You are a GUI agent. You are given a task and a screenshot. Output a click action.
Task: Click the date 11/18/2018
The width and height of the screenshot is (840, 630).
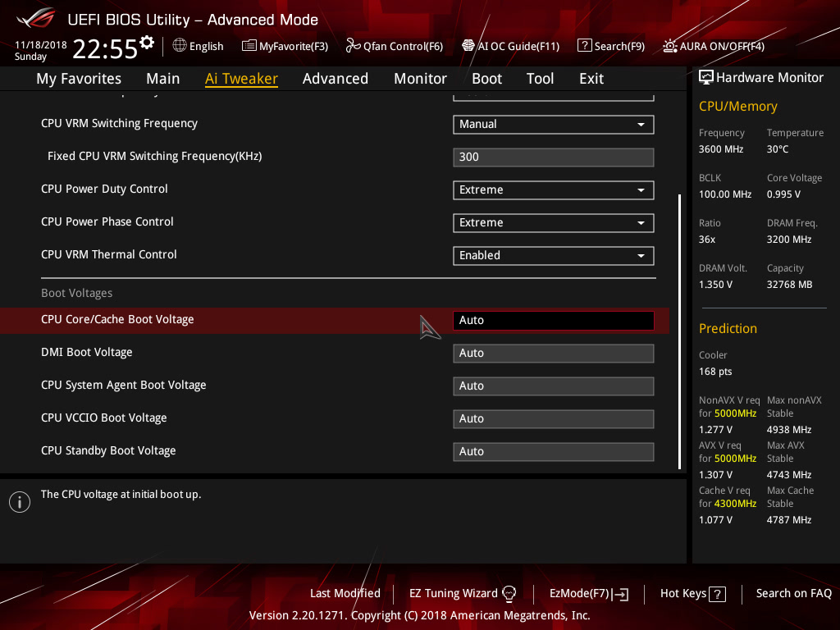(x=41, y=44)
